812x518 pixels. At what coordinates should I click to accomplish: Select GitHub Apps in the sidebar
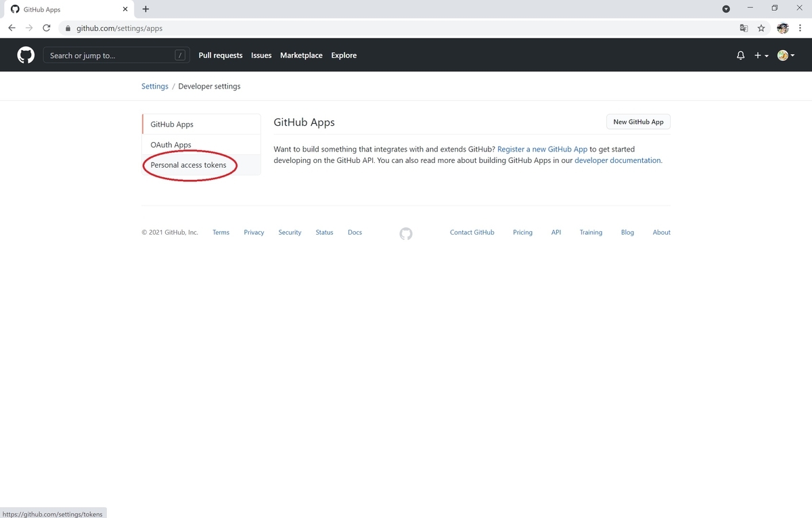point(201,124)
